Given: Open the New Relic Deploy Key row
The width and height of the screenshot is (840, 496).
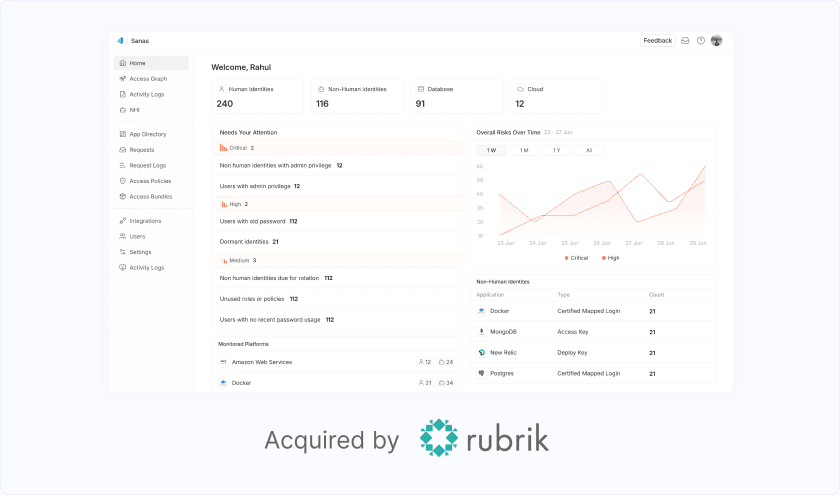Looking at the screenshot, I should pos(592,353).
